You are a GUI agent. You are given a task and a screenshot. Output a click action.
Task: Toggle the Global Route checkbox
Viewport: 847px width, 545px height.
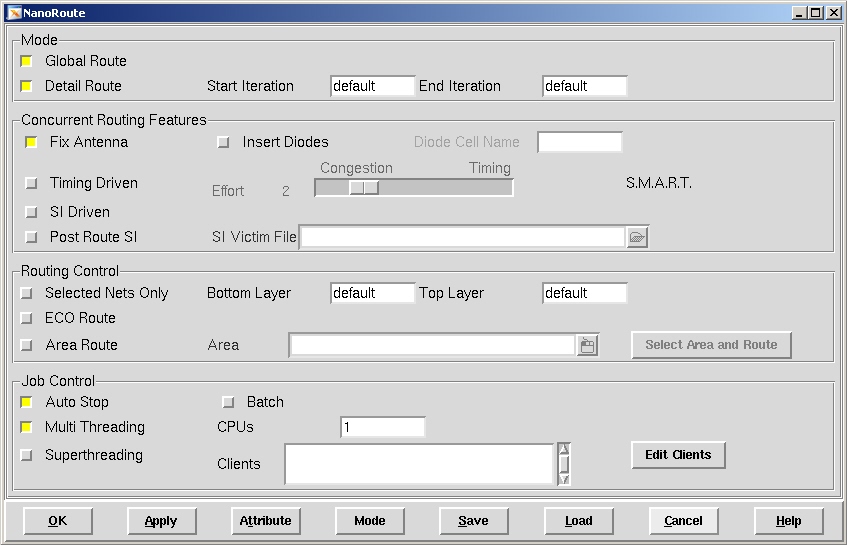[x=26, y=61]
